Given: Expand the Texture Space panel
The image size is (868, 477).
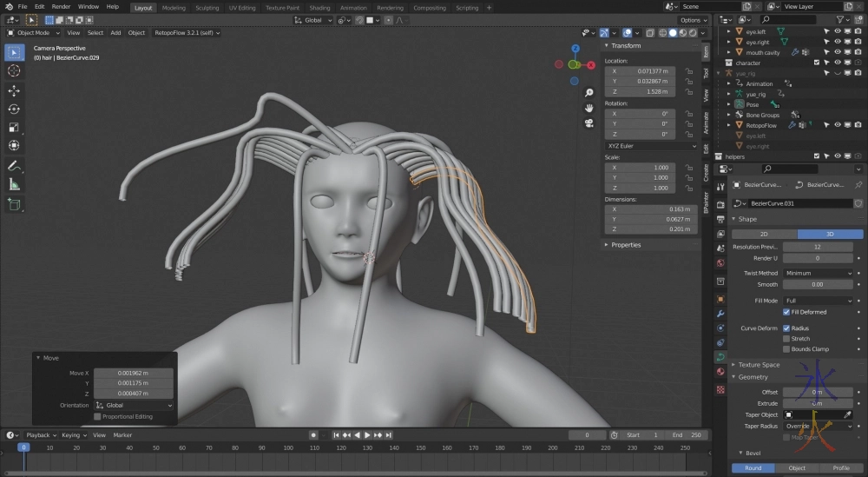Looking at the screenshot, I should pos(759,365).
